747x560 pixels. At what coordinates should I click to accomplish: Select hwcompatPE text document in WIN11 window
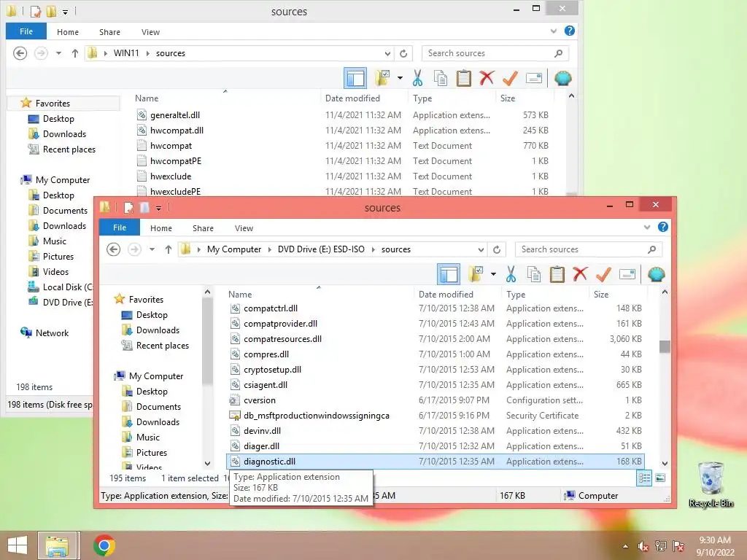click(176, 161)
